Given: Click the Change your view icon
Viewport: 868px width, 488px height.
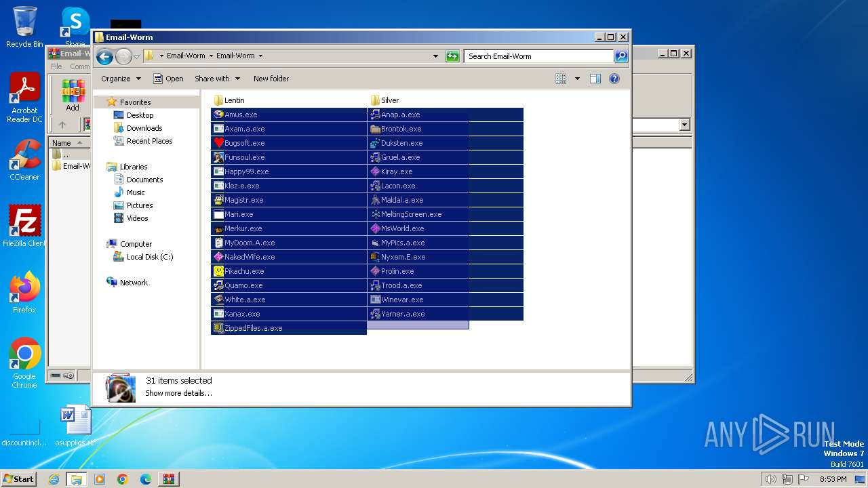Looking at the screenshot, I should 561,79.
